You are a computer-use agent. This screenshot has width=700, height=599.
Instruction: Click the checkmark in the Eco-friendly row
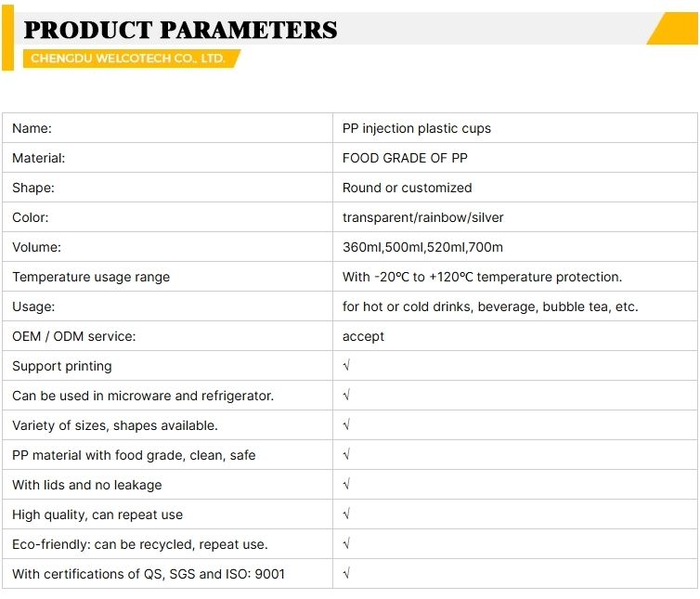point(346,544)
